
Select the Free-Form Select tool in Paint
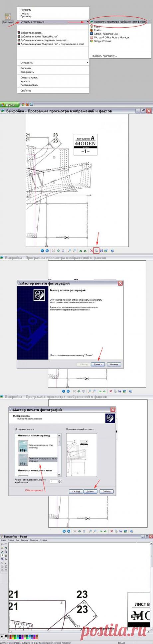(x=2, y=544)
